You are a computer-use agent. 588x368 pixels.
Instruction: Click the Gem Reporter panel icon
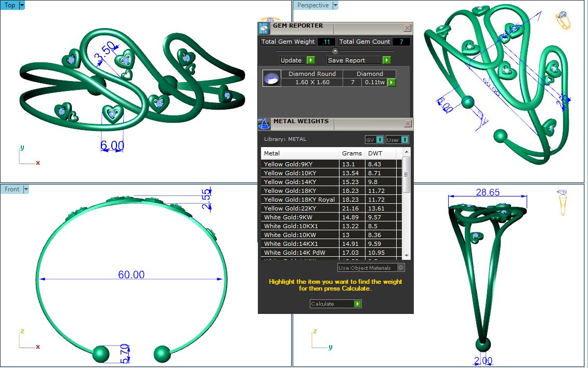point(264,28)
